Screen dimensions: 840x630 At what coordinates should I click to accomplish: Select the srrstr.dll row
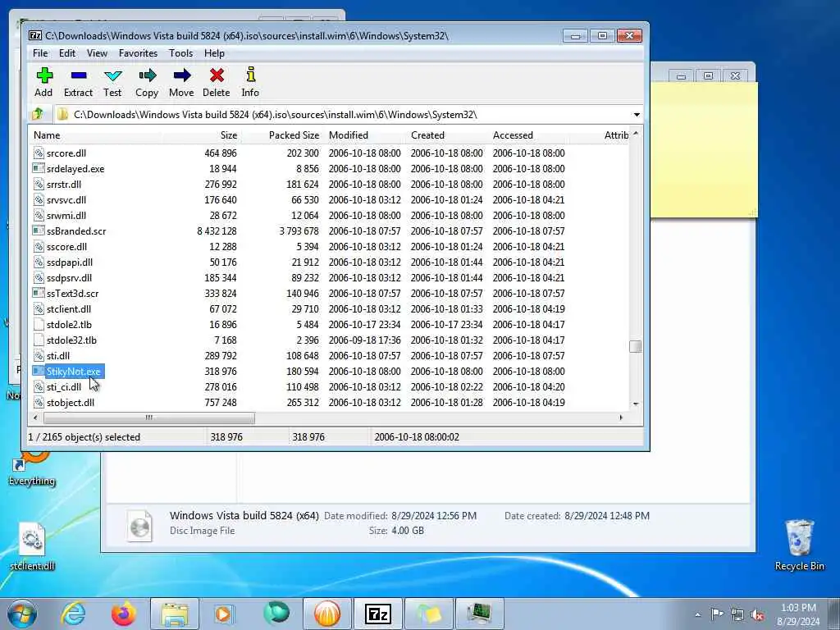(x=330, y=185)
